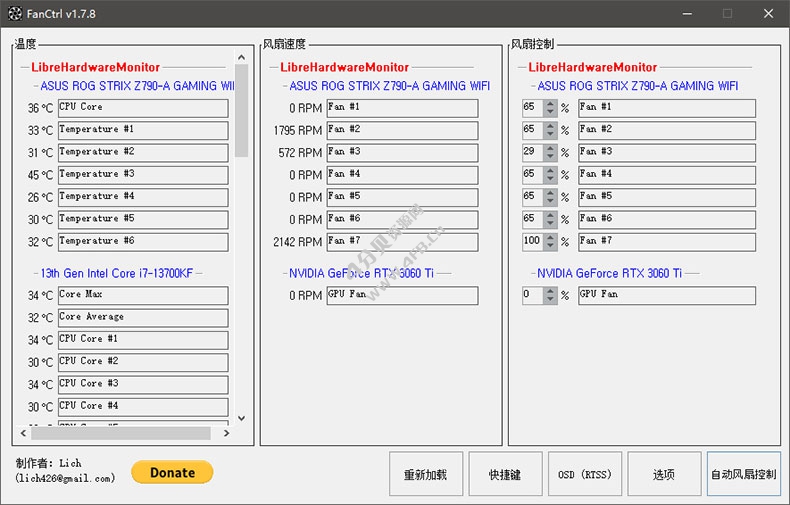Decrease Fan #5 control percentage with down arrow

[550, 201]
